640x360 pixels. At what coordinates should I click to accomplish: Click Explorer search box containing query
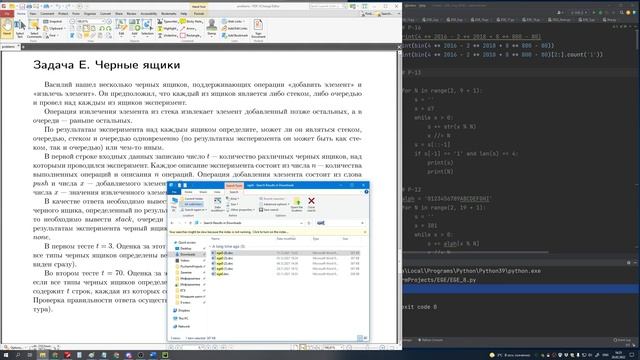click(340, 223)
